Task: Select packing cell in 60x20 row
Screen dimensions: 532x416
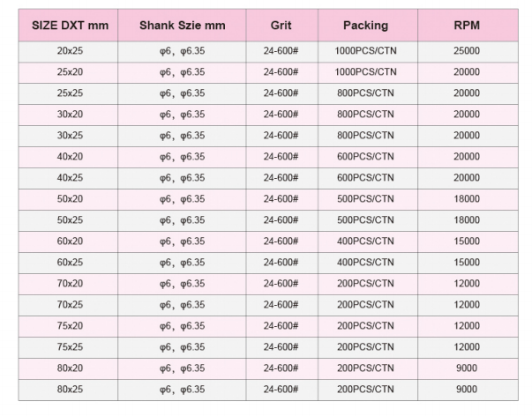Action: (x=364, y=241)
